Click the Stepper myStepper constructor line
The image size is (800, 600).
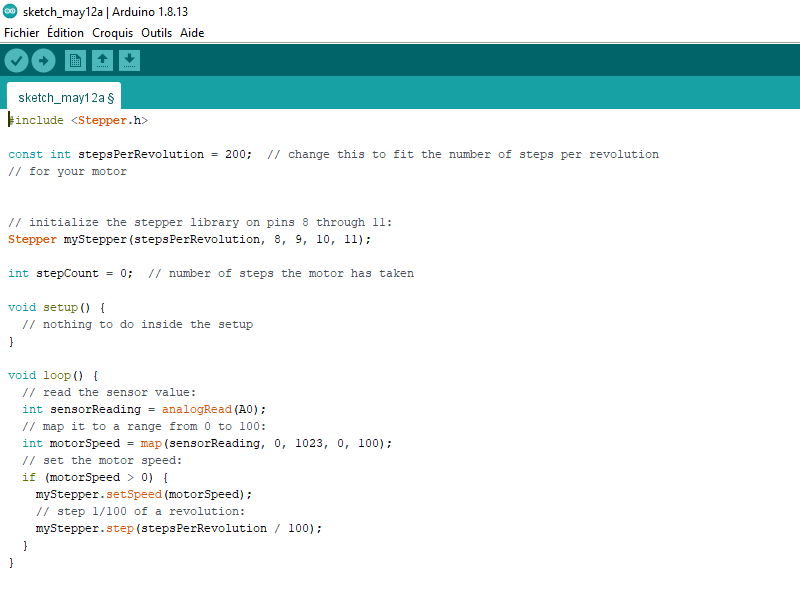[189, 239]
